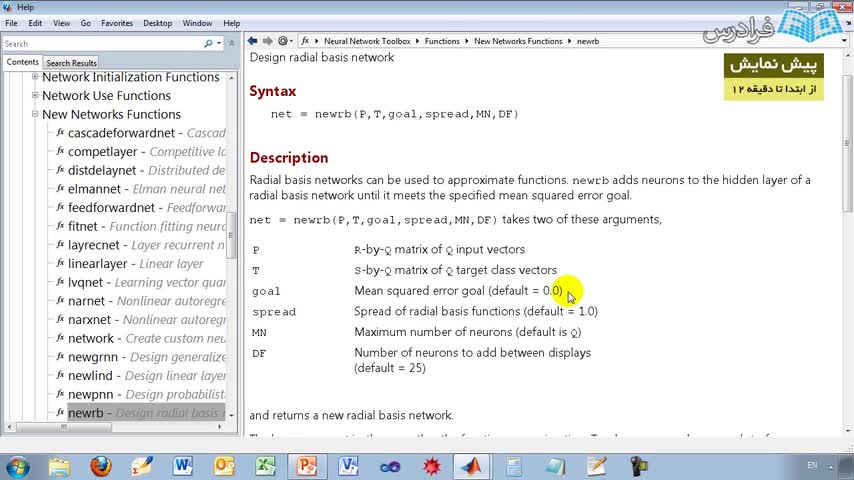Open the breadcrumb arrow after Functions
The height and width of the screenshot is (480, 854).
tap(467, 41)
